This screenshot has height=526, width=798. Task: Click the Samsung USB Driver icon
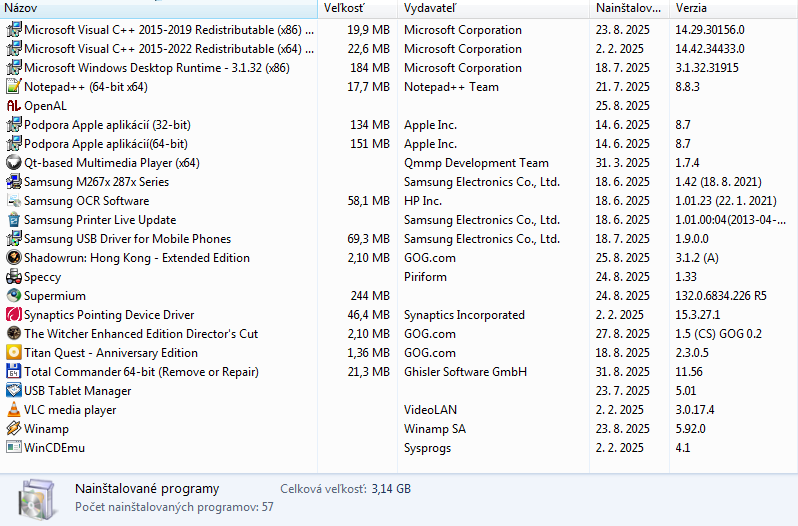14,239
